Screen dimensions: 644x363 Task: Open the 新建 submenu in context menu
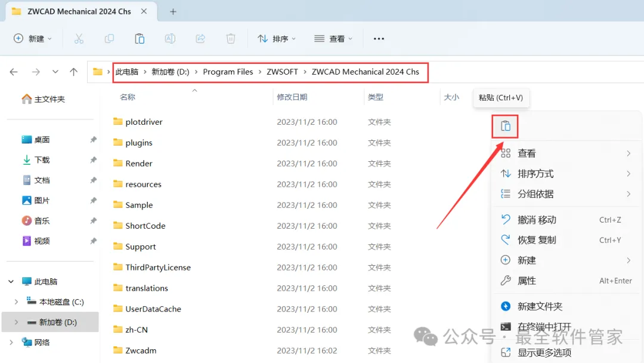[x=566, y=260]
